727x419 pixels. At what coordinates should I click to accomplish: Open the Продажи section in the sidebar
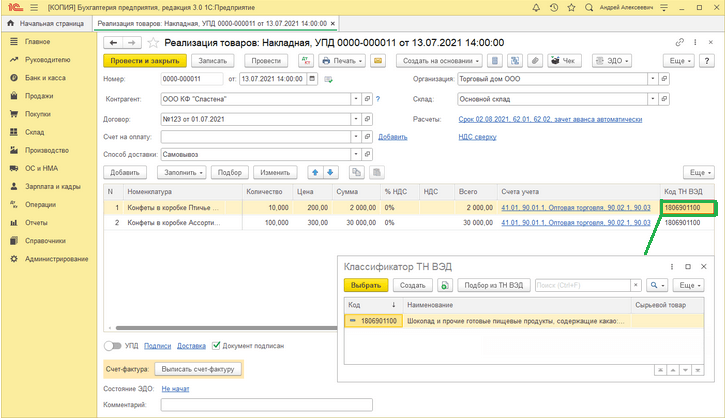39,96
